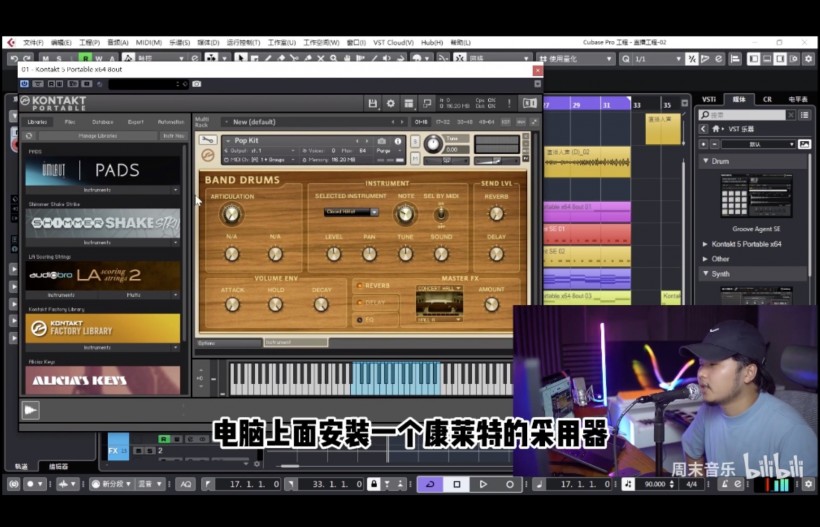The image size is (820, 527).
Task: Click media rack search field
Action: 743,114
